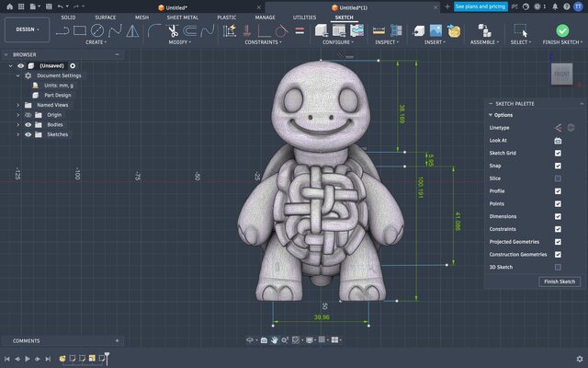Image resolution: width=588 pixels, height=368 pixels.
Task: Click the timeline end marker
Action: [x=107, y=358]
